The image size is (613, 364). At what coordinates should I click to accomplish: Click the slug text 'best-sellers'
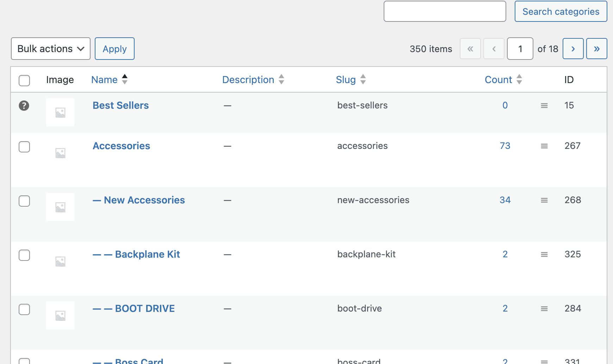click(x=363, y=105)
